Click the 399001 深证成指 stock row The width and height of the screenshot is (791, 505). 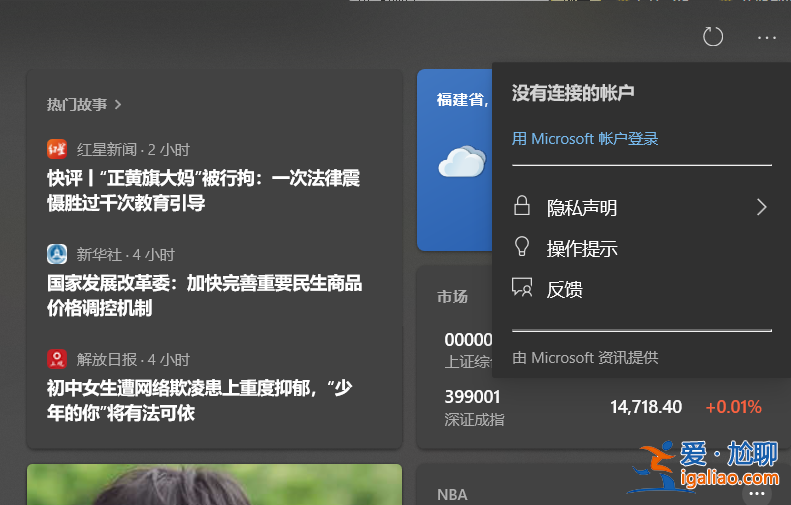603,408
